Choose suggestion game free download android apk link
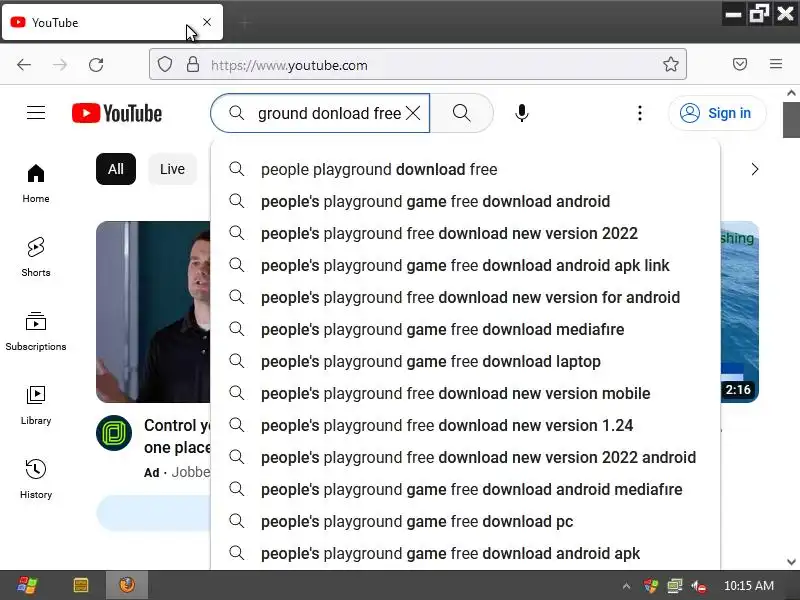Viewport: 800px width, 600px height. 465,265
